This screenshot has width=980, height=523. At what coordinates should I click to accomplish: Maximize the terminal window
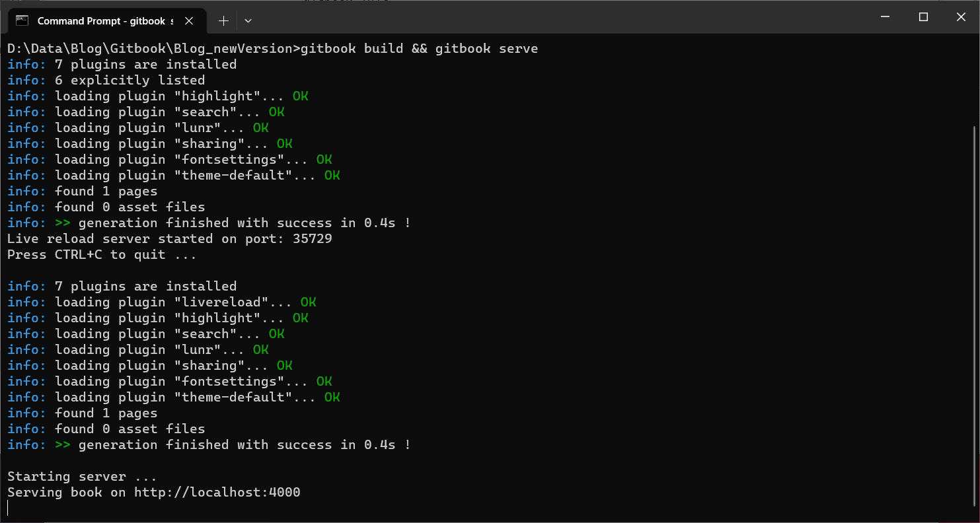point(924,17)
